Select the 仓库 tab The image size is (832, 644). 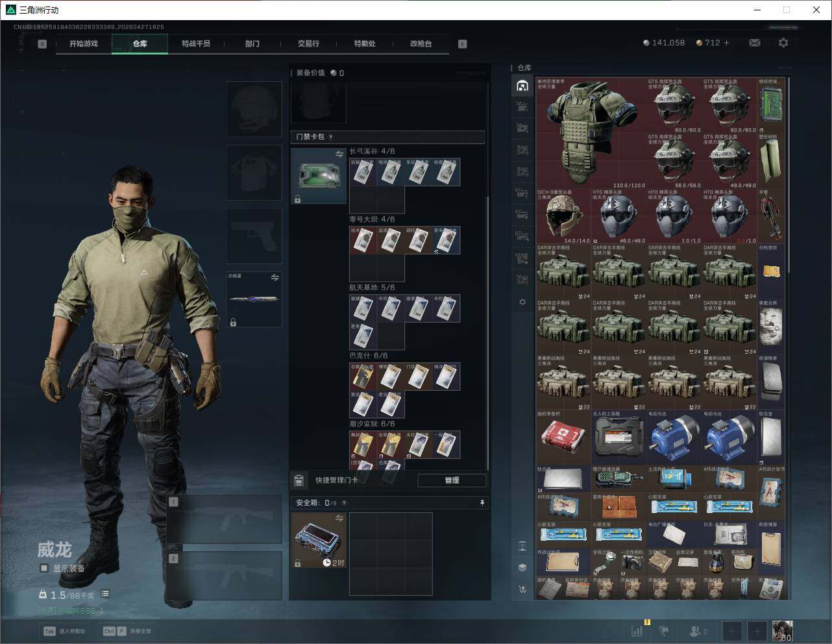pyautogui.click(x=140, y=43)
